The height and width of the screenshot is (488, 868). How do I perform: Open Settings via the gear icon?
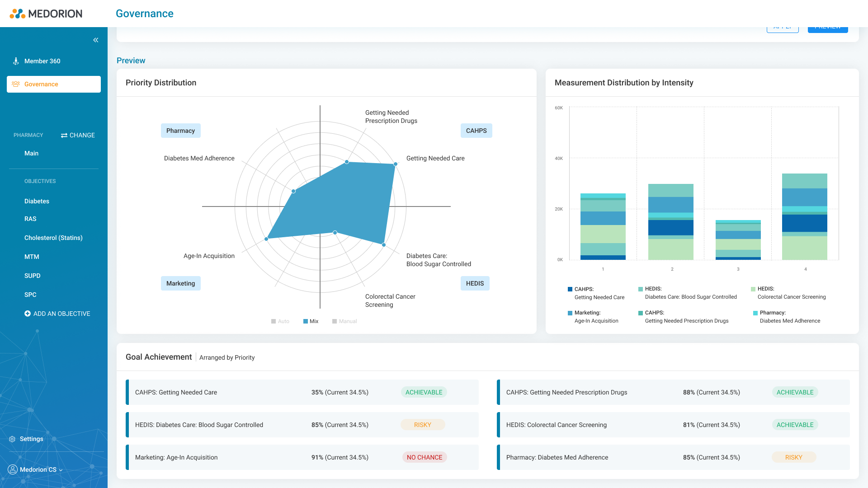12,439
